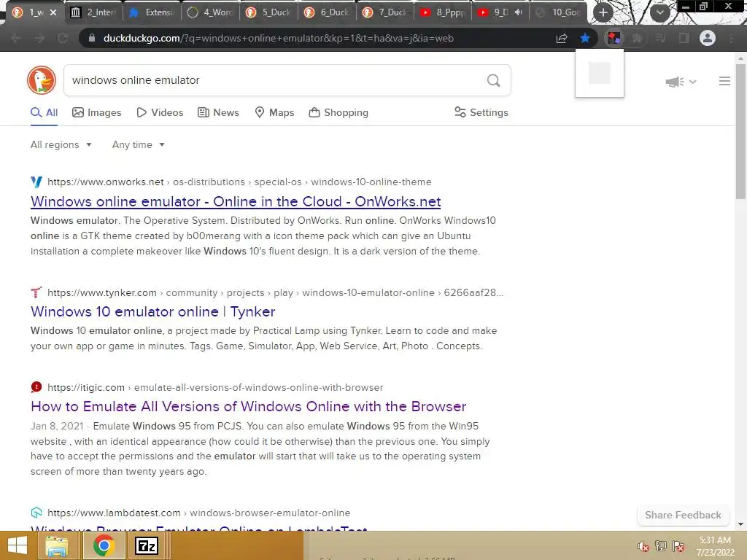Go back to the previous page
The height and width of the screenshot is (560, 747).
(16, 38)
